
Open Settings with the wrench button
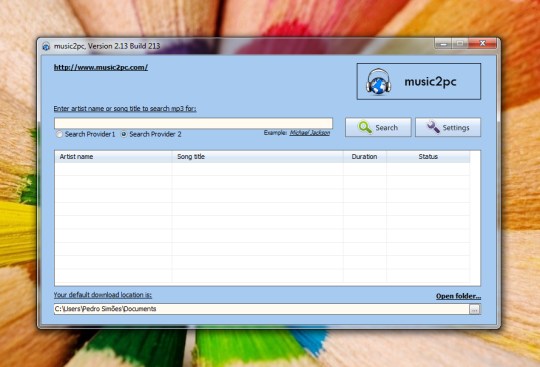[448, 127]
